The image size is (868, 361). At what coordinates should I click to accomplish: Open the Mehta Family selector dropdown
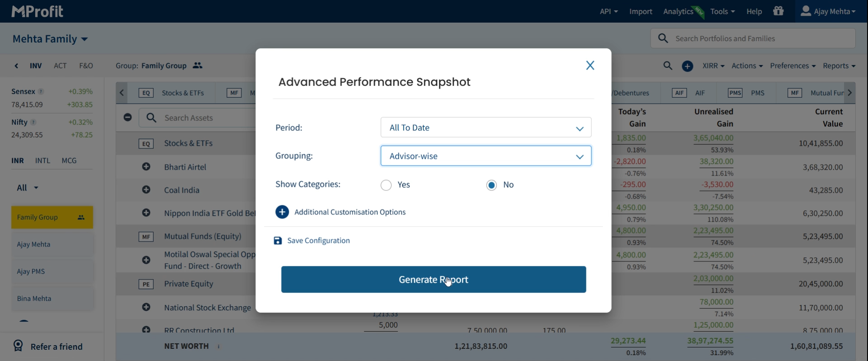50,39
